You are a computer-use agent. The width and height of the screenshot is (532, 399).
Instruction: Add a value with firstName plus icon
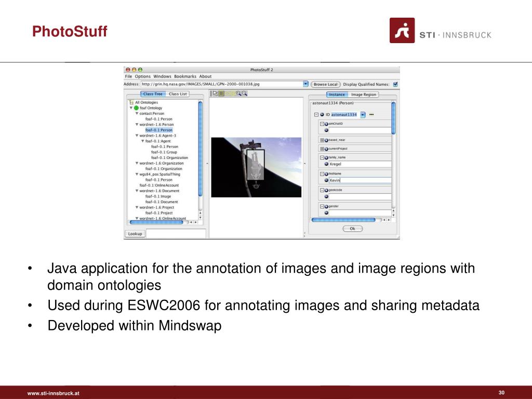[x=326, y=174]
